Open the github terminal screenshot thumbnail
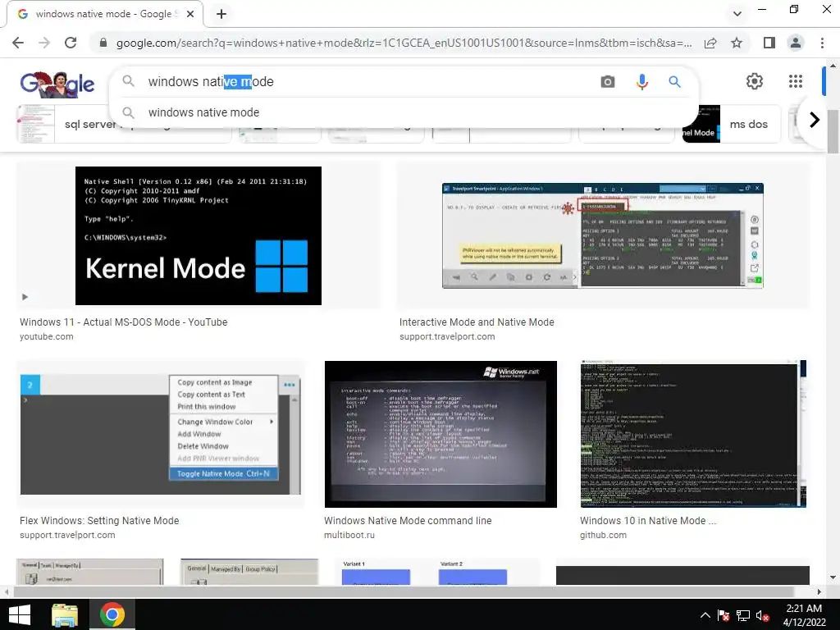Screen dimensions: 840x630 pos(693,434)
